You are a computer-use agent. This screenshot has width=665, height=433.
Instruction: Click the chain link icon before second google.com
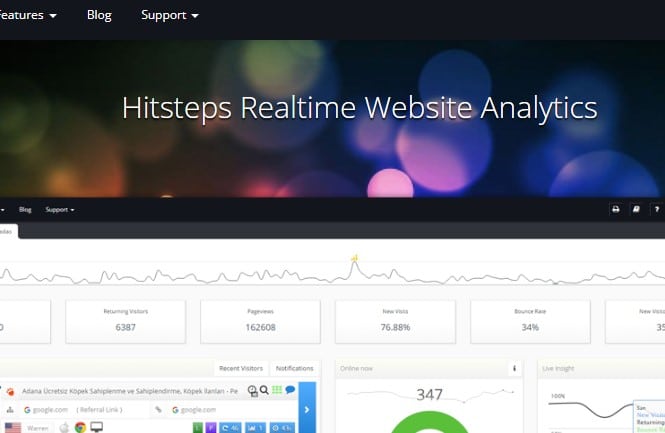(158, 410)
